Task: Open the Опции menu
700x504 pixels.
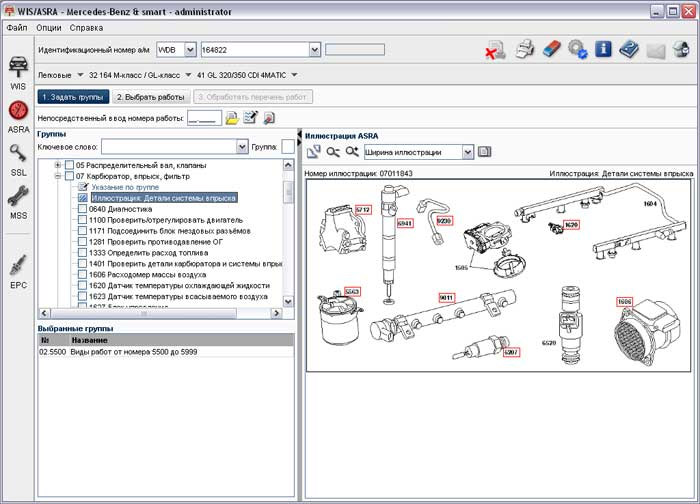Action: click(48, 27)
